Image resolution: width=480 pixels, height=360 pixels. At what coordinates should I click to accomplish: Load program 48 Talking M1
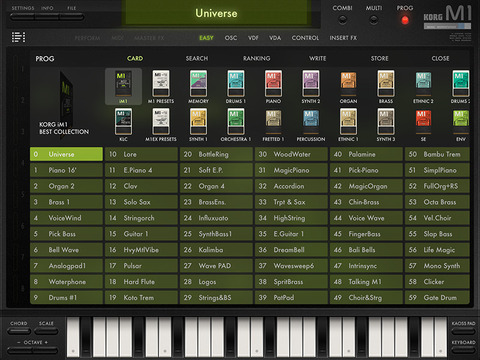(x=366, y=282)
